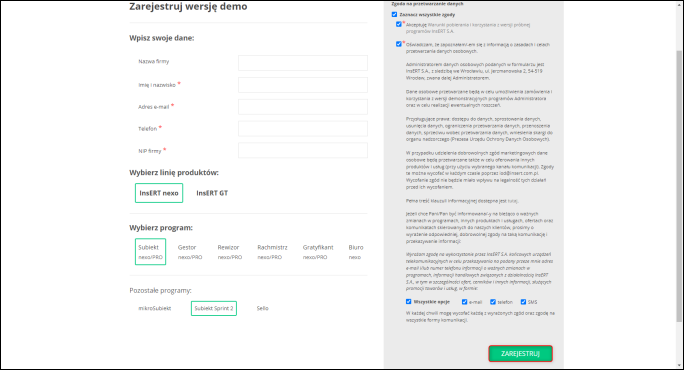Click the green ZAREJESTRUJ button
This screenshot has width=684, height=370.
520,354
